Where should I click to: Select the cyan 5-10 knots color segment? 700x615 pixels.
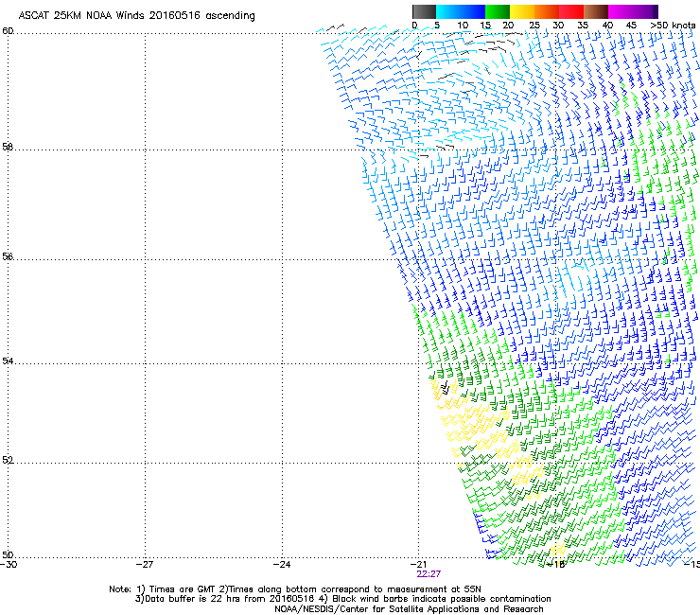coord(448,11)
